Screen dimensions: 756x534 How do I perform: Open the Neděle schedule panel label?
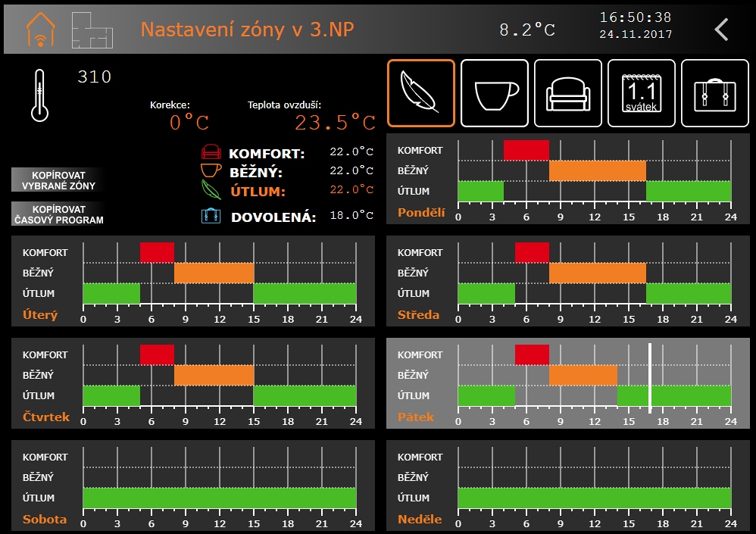420,520
